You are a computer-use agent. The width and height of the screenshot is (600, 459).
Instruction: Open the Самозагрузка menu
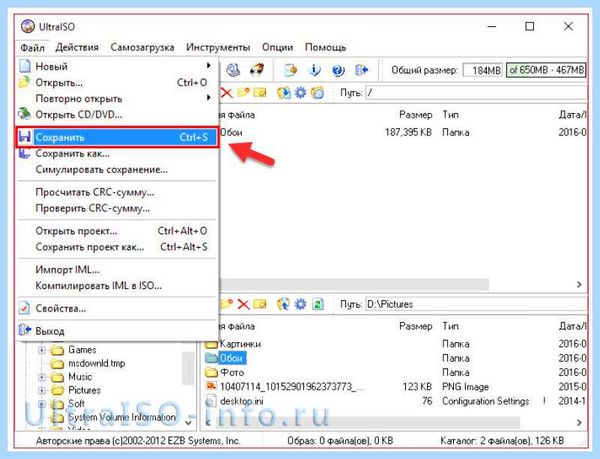(x=142, y=47)
